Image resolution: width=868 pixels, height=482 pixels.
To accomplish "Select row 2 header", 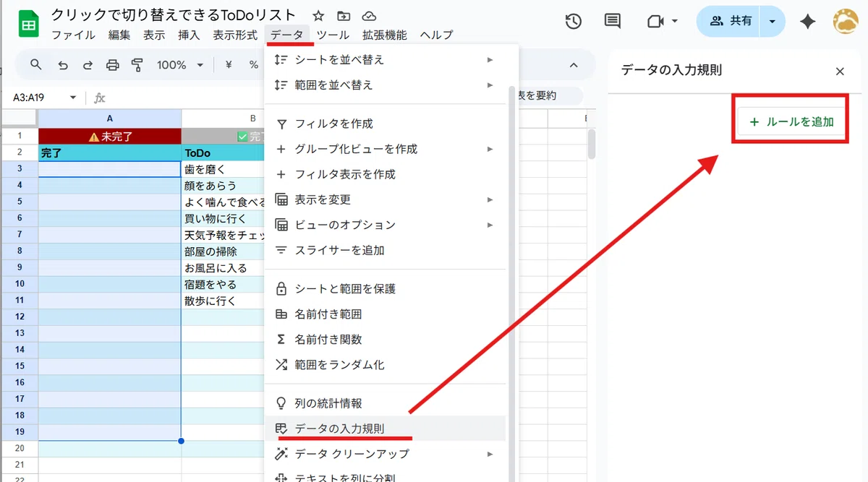I will pos(20,152).
